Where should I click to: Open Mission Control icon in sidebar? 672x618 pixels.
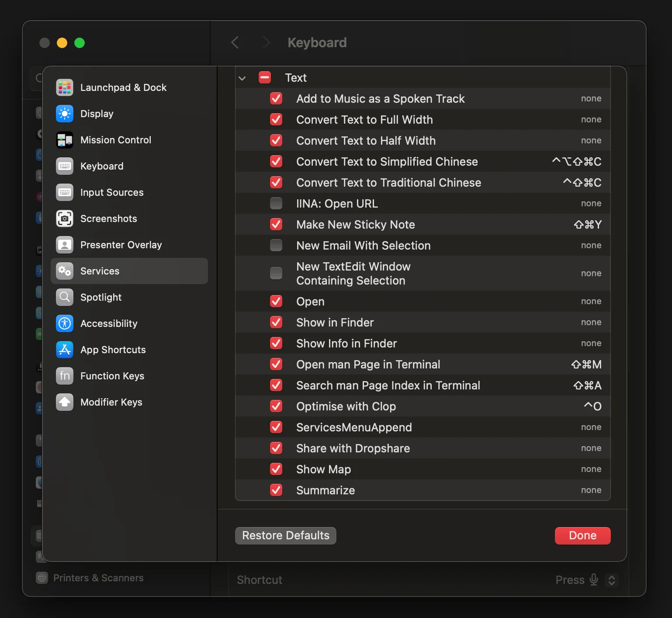[x=65, y=140]
